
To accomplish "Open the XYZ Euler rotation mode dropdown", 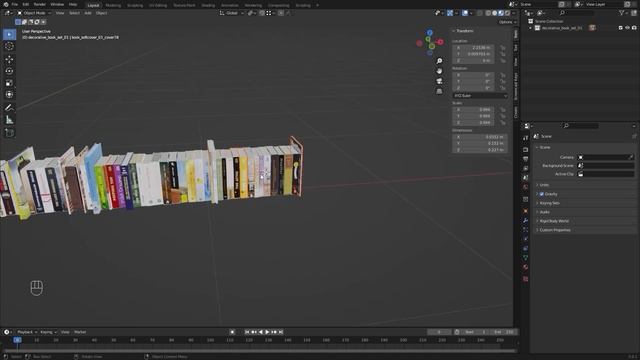I will pos(480,96).
